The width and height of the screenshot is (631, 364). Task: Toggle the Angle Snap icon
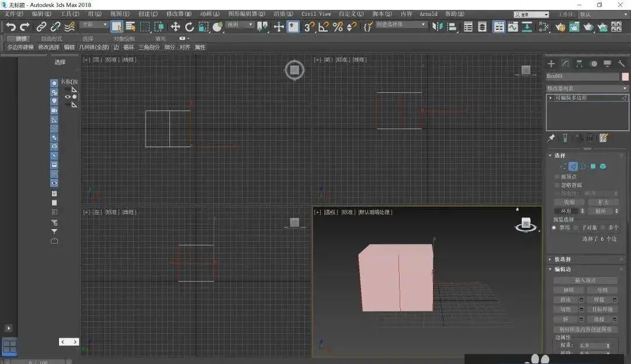click(x=323, y=26)
